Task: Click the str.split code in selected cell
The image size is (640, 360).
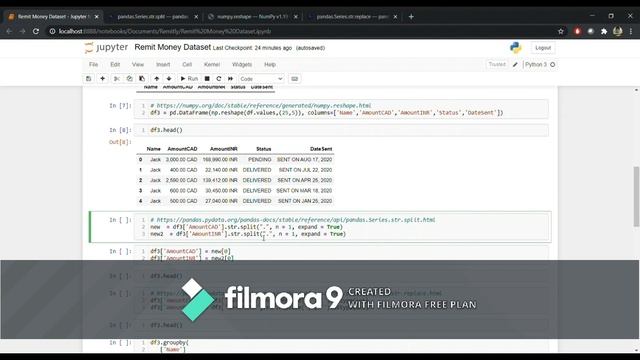Action: tap(341, 227)
